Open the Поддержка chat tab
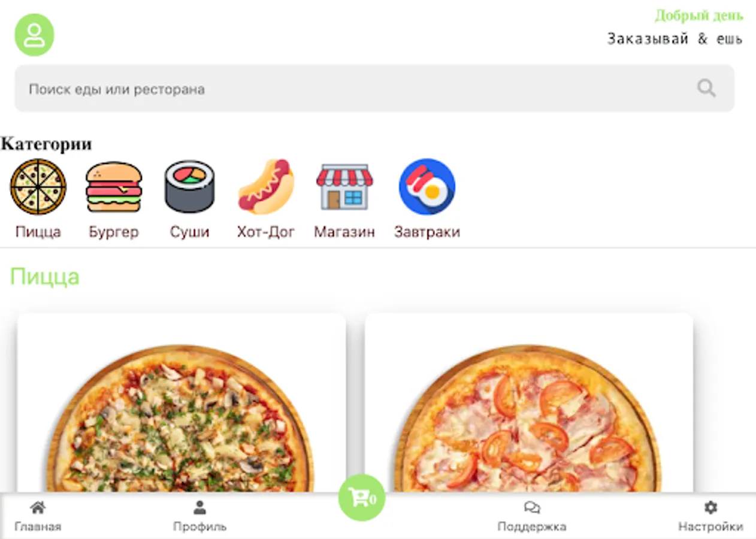Image resolution: width=756 pixels, height=539 pixels. coord(532,517)
